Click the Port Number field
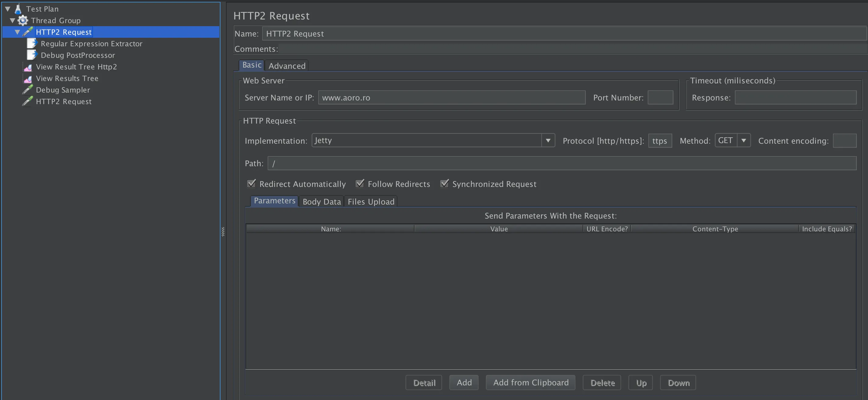868x400 pixels. (660, 98)
